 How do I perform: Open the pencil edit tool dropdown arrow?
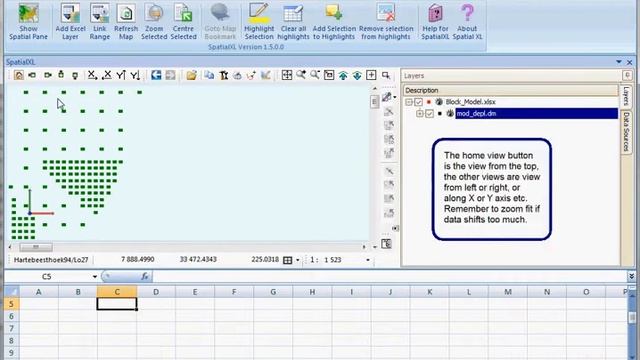tap(395, 97)
